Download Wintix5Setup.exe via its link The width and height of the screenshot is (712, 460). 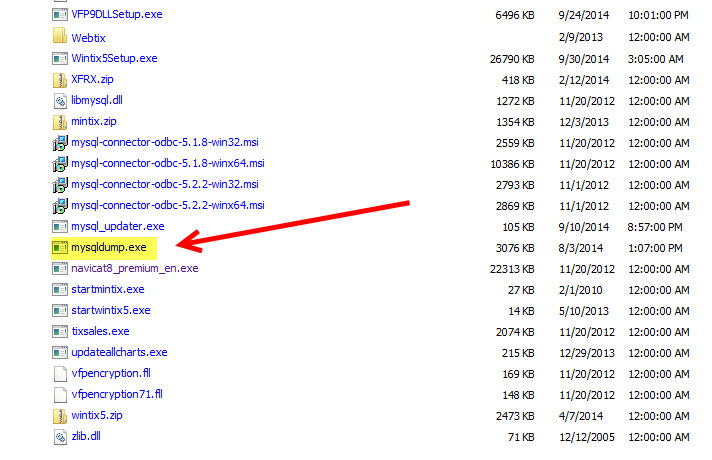tap(114, 59)
